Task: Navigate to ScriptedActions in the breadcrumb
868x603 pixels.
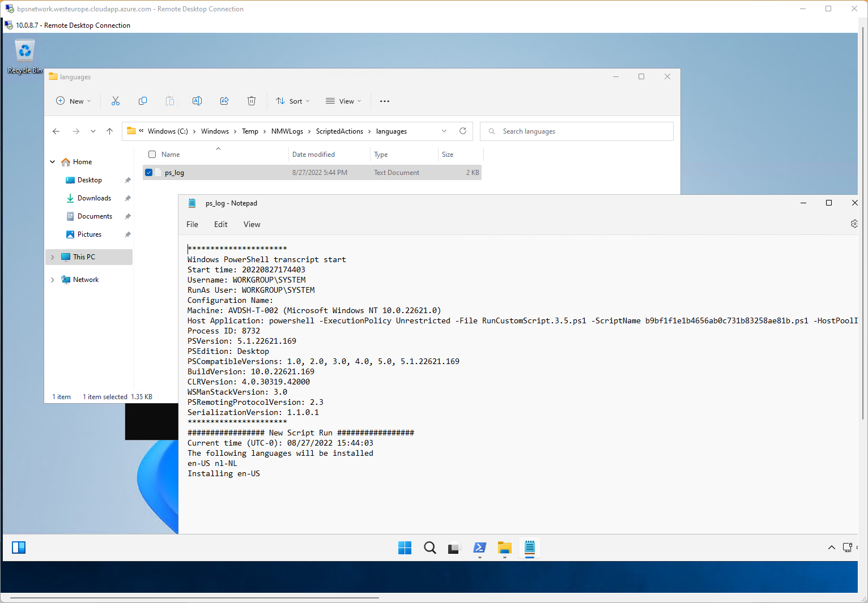Action: click(339, 131)
